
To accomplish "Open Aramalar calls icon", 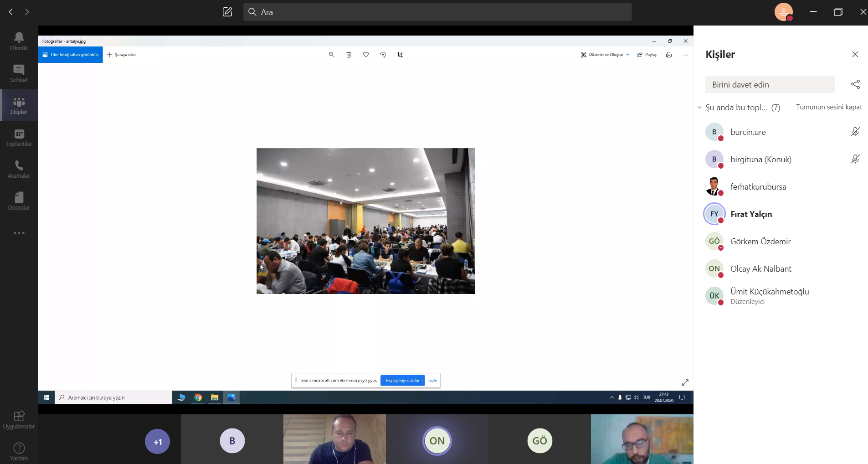I will click(19, 169).
